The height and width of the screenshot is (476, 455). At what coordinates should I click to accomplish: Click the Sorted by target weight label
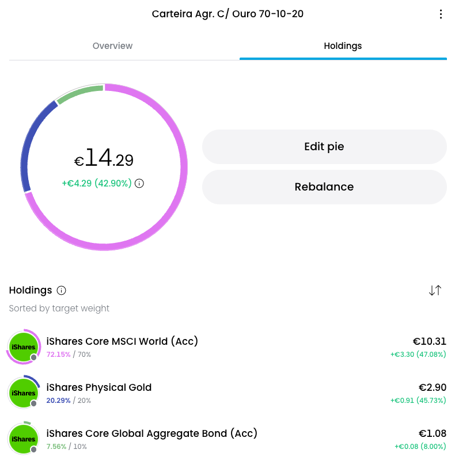click(59, 309)
